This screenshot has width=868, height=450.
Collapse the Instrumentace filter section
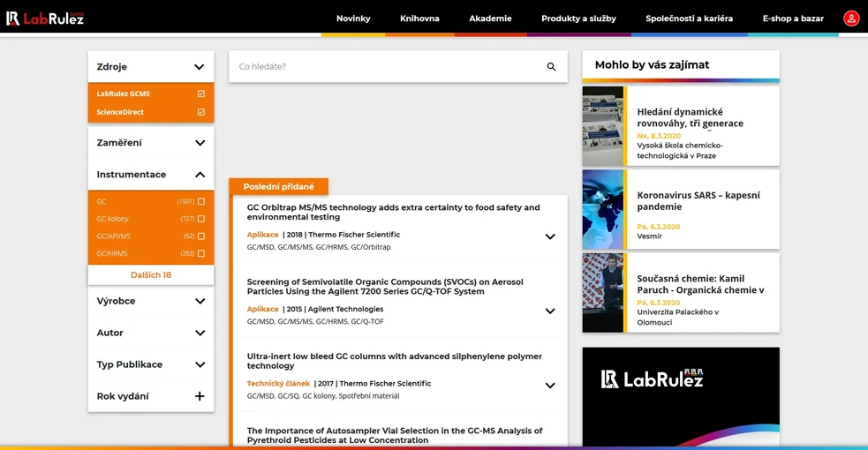coord(200,175)
